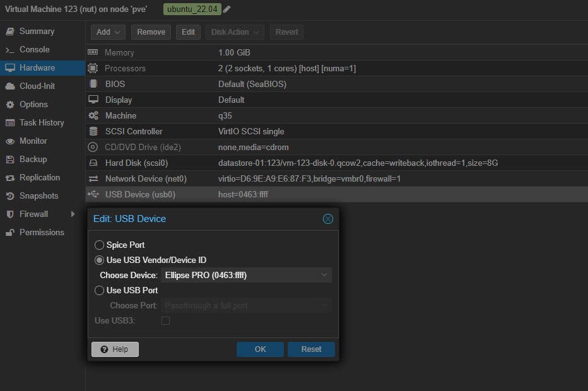
Task: Click the Console terminal icon in sidebar
Action: click(9, 50)
